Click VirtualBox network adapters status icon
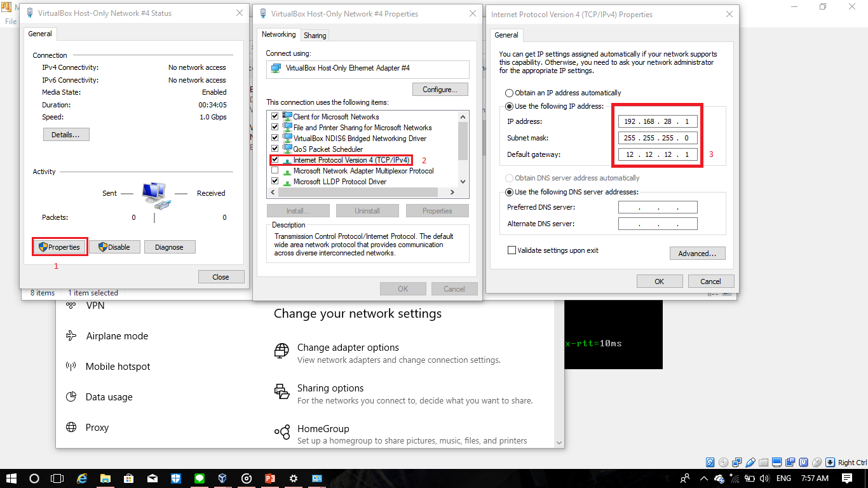The width and height of the screenshot is (868, 488). point(736,463)
